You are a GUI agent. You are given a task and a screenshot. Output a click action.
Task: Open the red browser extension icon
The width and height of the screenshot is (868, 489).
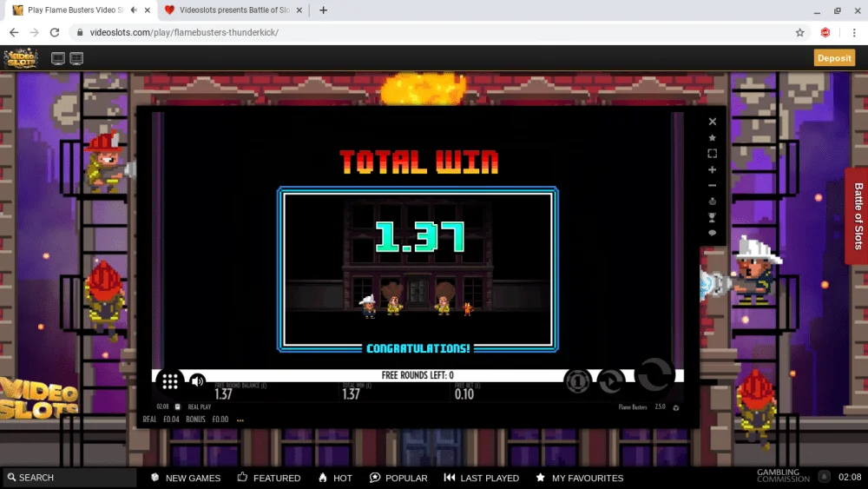(x=825, y=33)
